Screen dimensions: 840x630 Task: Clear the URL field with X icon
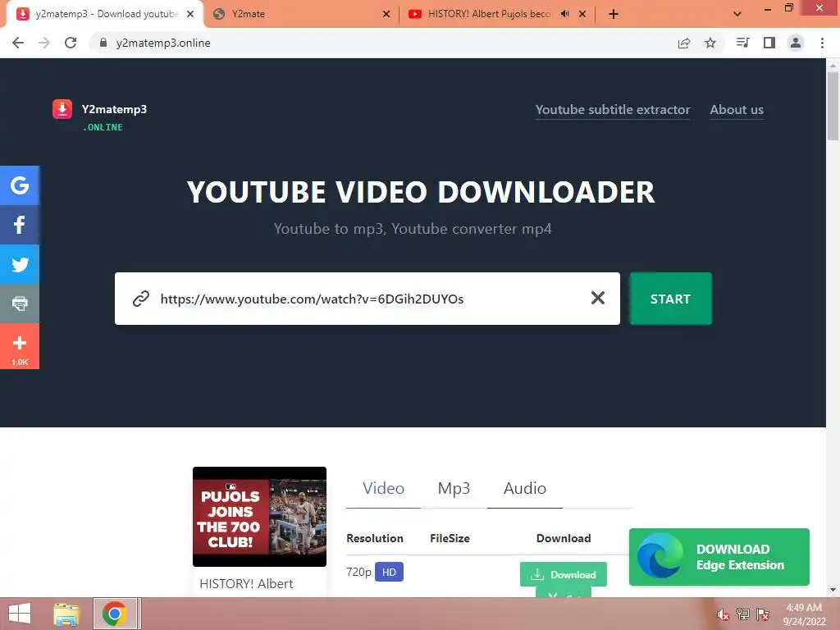pyautogui.click(x=598, y=298)
